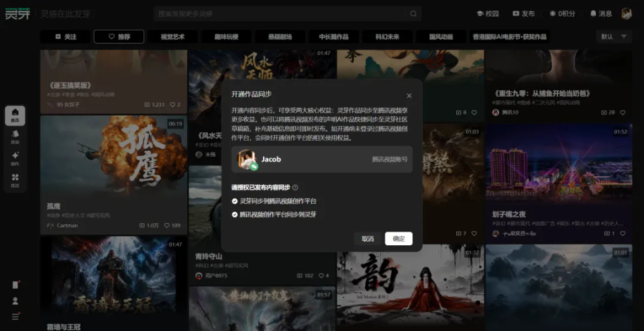Click Jacob's avatar in the account row

248,159
